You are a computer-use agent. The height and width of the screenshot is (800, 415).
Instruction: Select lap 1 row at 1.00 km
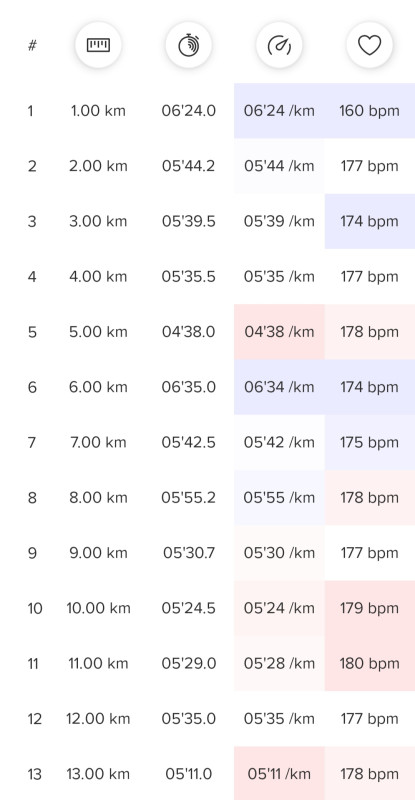click(207, 111)
